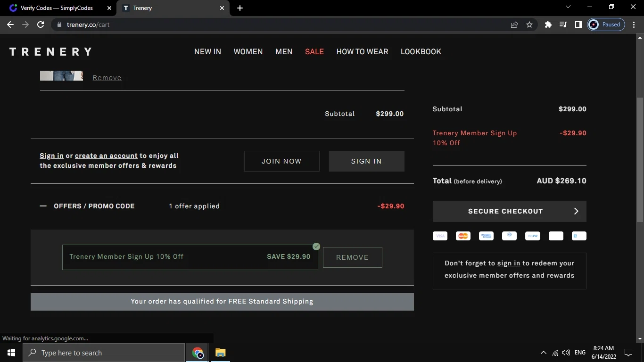This screenshot has width=644, height=362.
Task: Remove the item from cart
Action: [107, 78]
